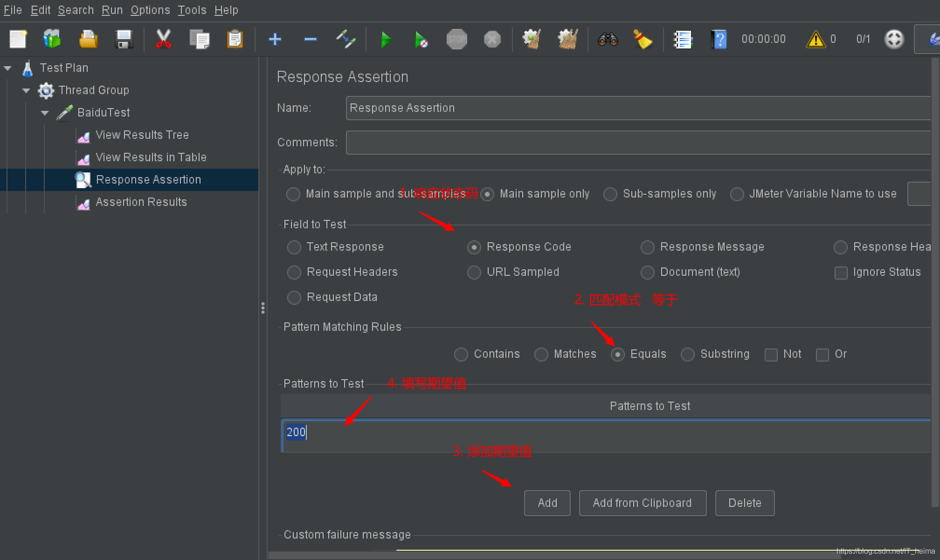940x560 pixels.
Task: Open the Run menu
Action: [112, 10]
